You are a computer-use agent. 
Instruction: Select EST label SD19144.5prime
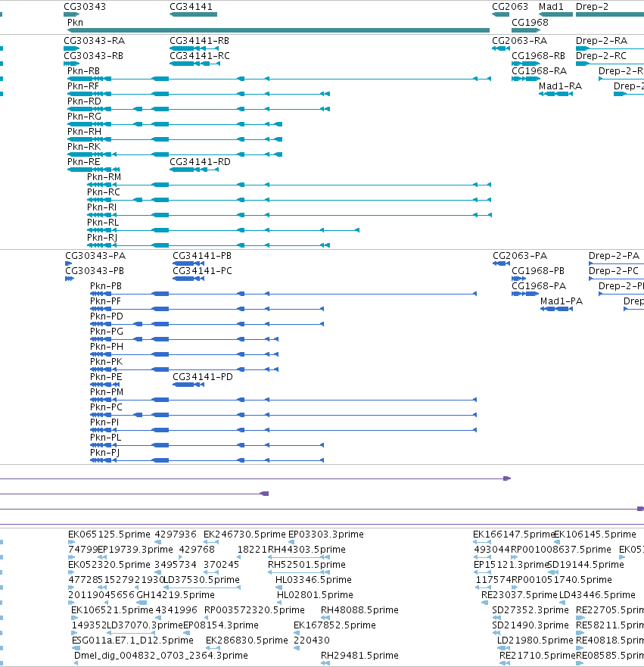coord(585,565)
